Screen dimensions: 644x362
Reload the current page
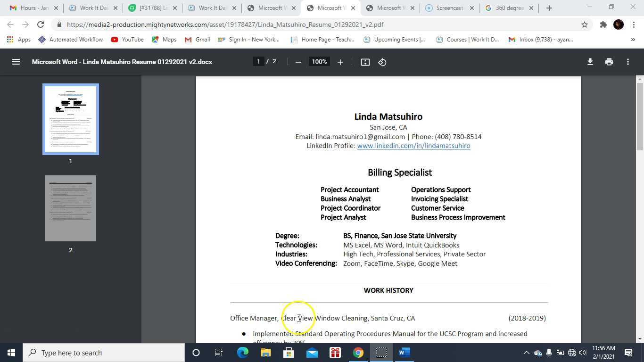(40, 25)
